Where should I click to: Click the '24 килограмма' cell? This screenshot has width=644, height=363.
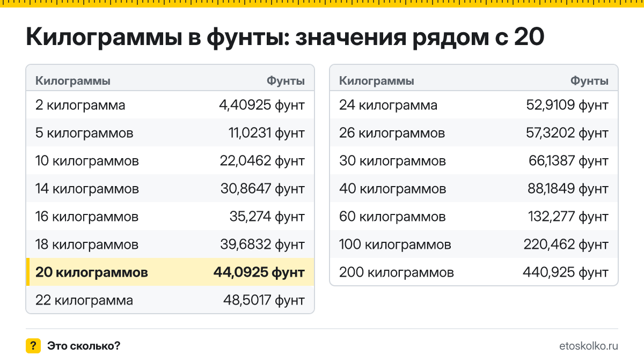pos(388,105)
